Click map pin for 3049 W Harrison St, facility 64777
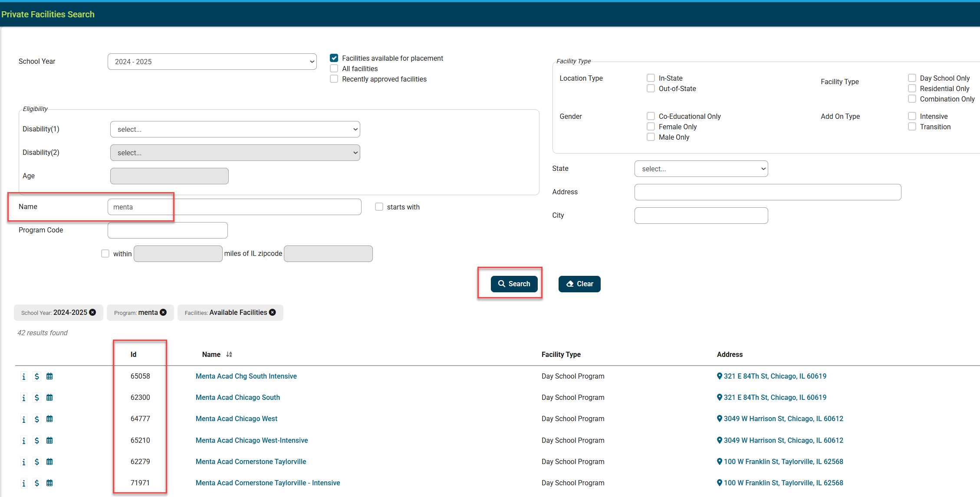 (x=720, y=419)
